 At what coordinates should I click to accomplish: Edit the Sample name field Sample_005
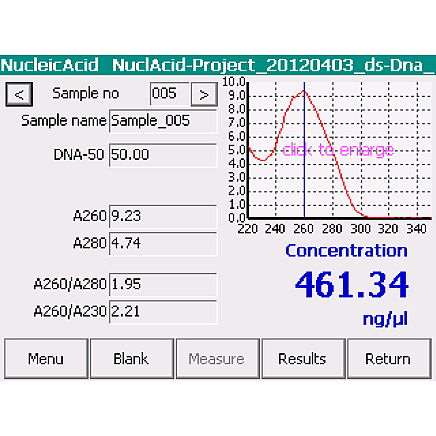(x=163, y=121)
